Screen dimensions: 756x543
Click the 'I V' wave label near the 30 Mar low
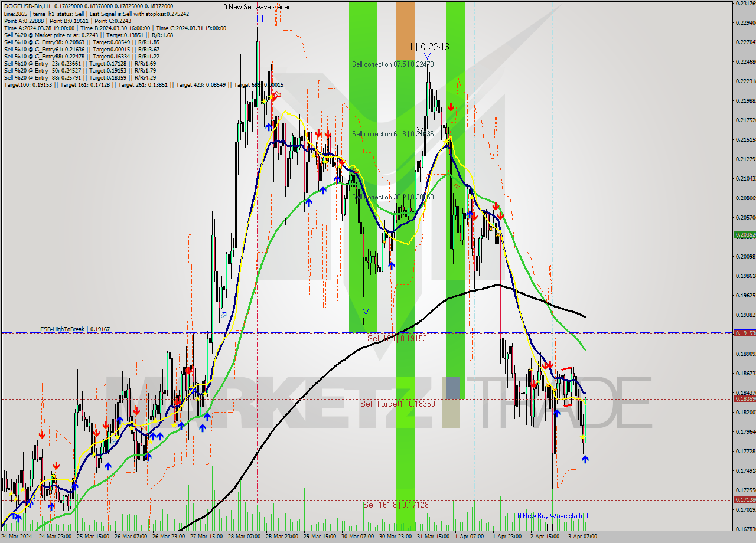coord(364,311)
